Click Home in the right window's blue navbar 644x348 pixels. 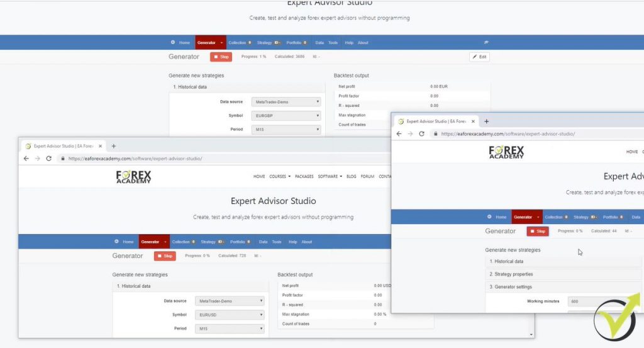(x=501, y=217)
